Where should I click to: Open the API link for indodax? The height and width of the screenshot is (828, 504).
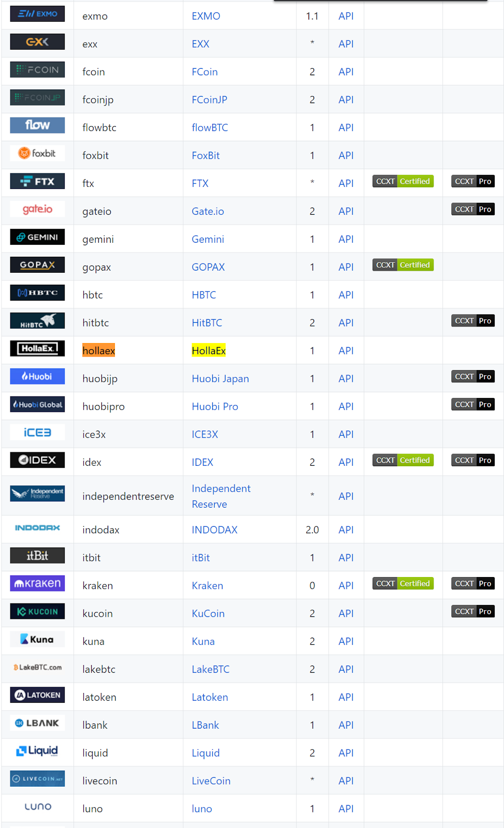346,530
